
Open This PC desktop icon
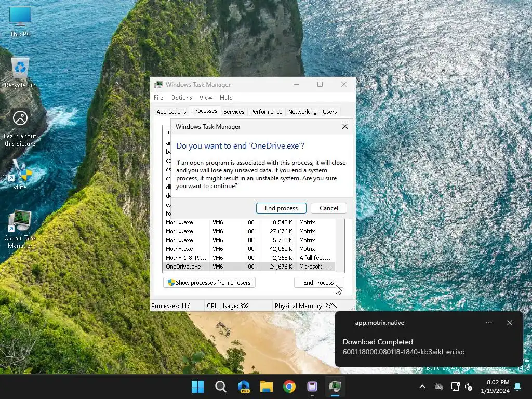click(x=20, y=21)
